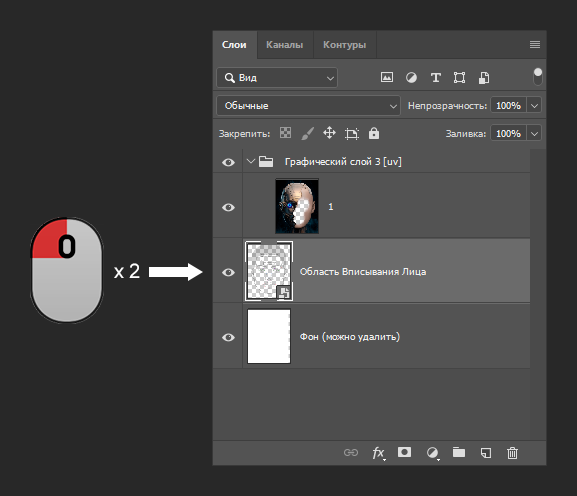Filter layers by smart object icon
This screenshot has width=577, height=496.
484,78
